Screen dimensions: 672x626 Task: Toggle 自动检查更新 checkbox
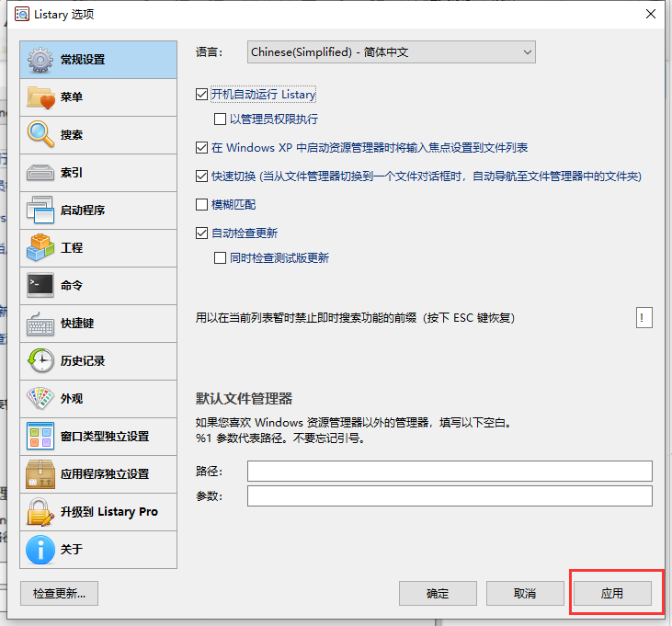pos(202,233)
